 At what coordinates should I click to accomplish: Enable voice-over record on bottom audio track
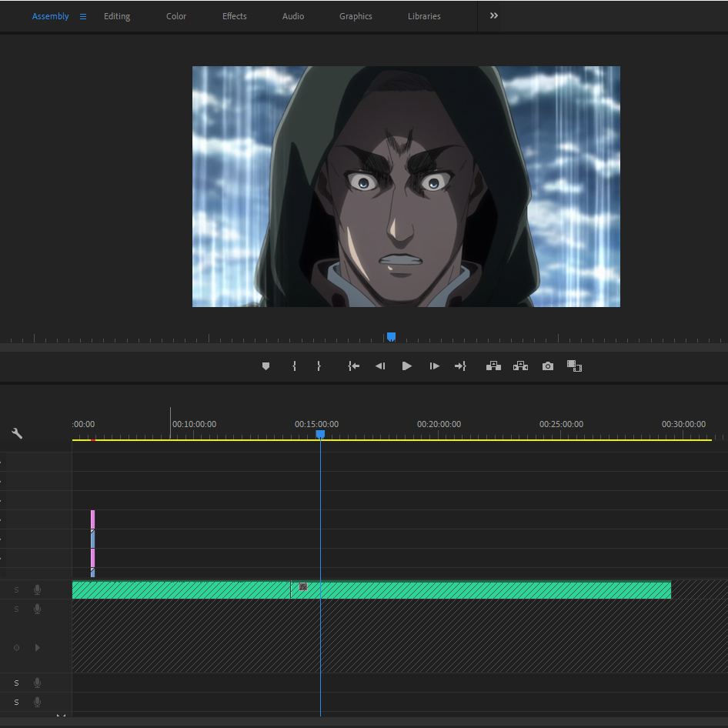37,703
